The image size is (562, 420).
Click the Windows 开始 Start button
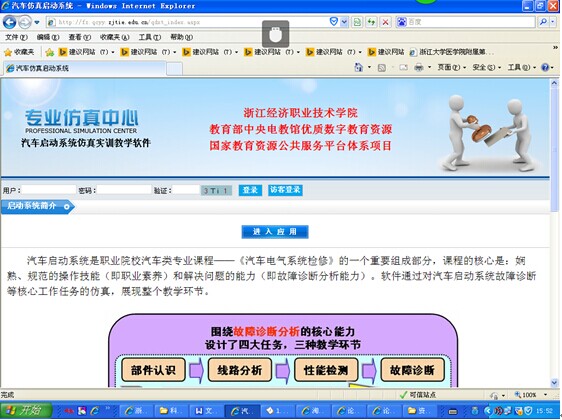point(26,411)
